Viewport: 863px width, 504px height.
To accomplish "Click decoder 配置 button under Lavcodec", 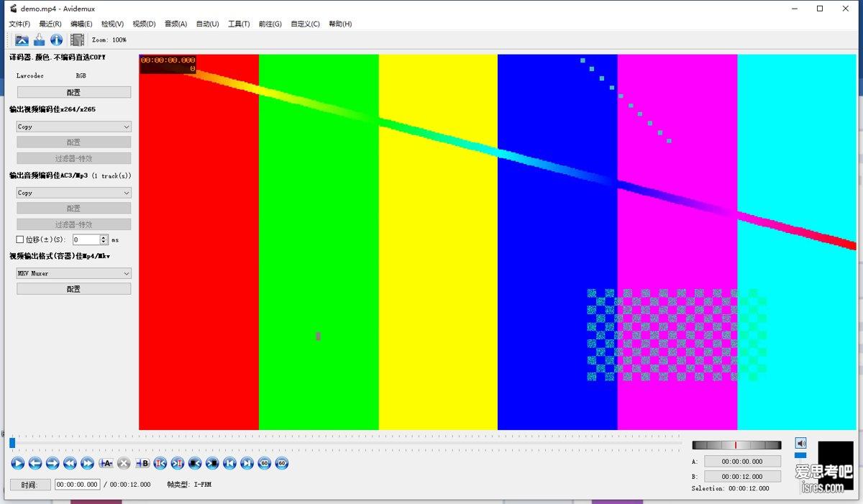I will click(x=74, y=92).
